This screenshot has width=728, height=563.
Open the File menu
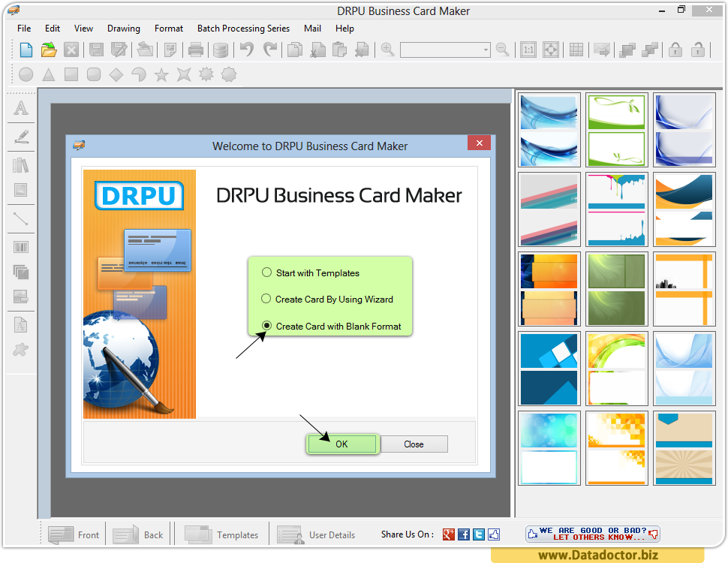(24, 29)
